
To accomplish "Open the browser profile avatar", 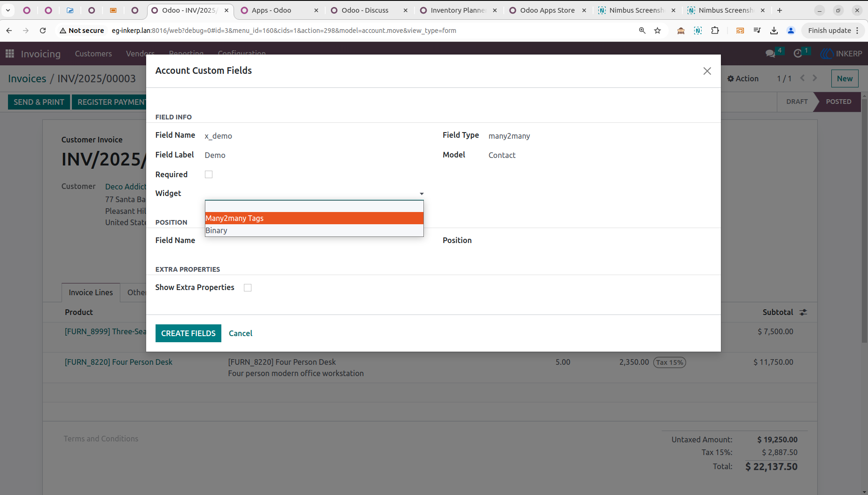I will point(791,31).
